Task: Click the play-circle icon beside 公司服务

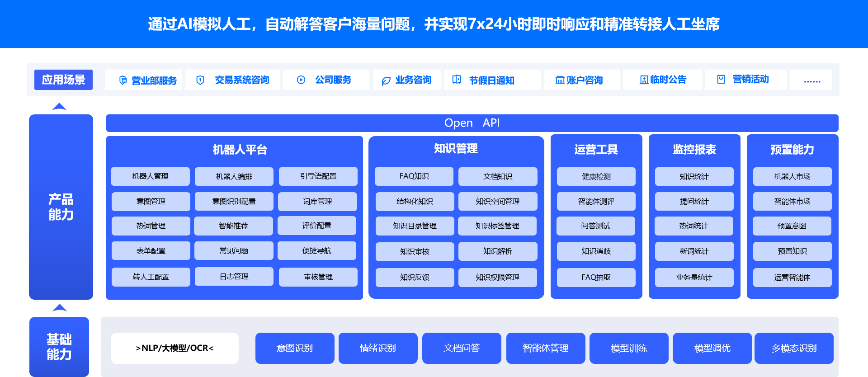Action: click(301, 80)
